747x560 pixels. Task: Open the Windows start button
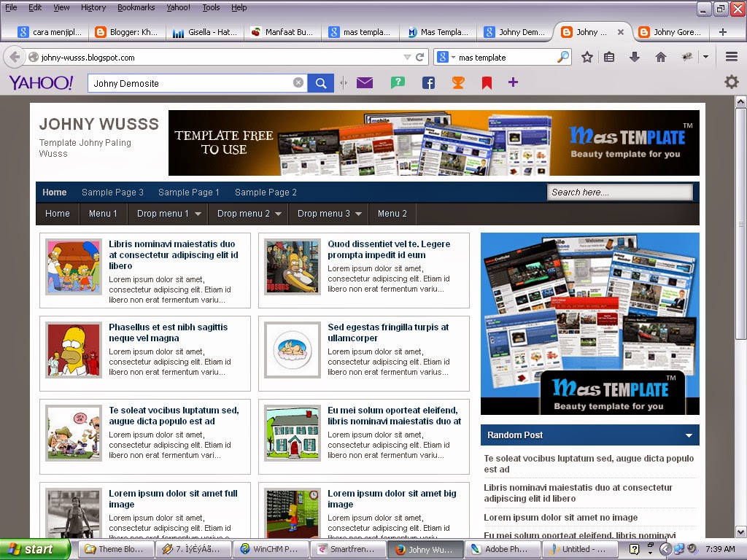pyautogui.click(x=35, y=549)
